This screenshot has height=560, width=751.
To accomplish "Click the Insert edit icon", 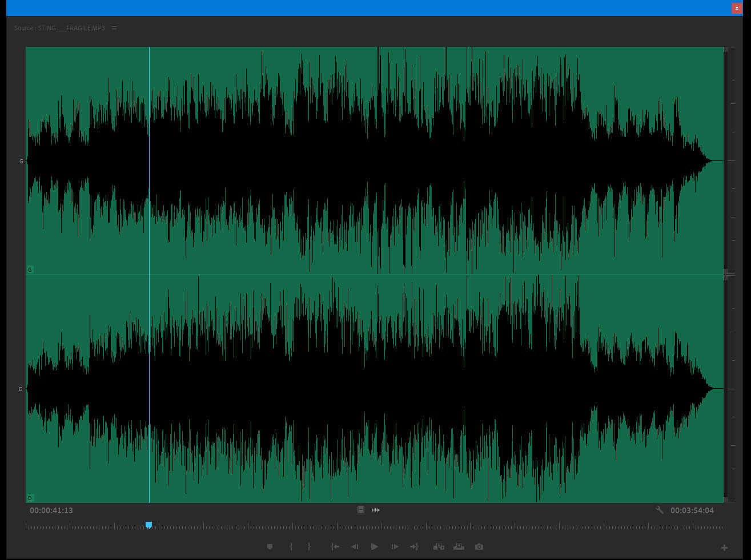I will [x=439, y=547].
